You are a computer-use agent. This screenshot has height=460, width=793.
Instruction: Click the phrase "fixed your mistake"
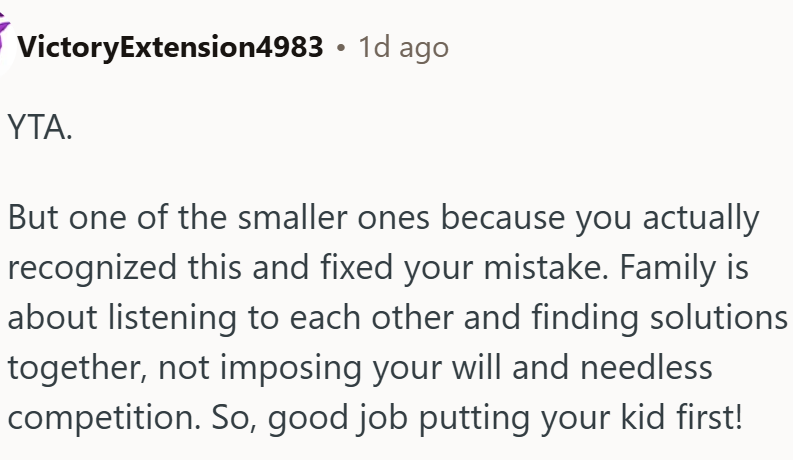458,267
